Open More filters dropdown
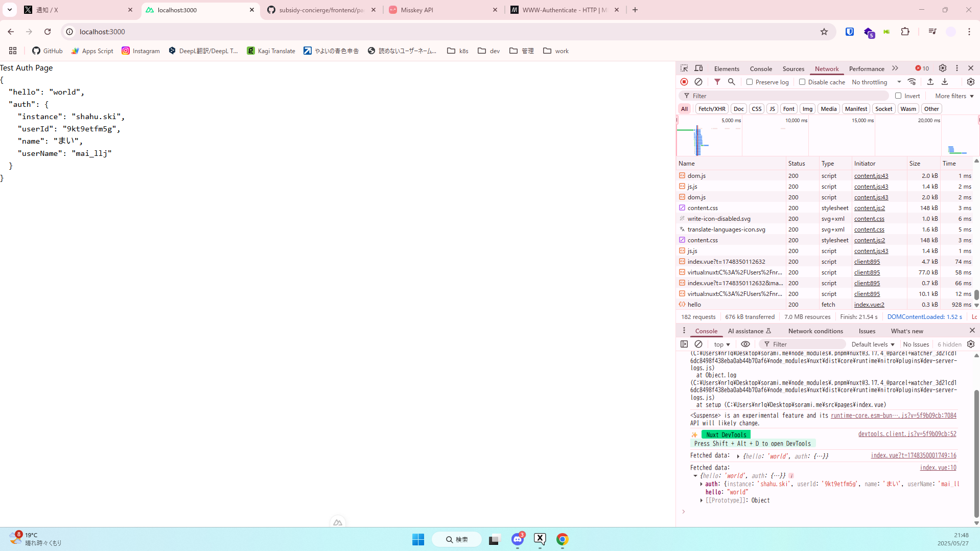Viewport: 980px width, 551px height. (x=954, y=96)
